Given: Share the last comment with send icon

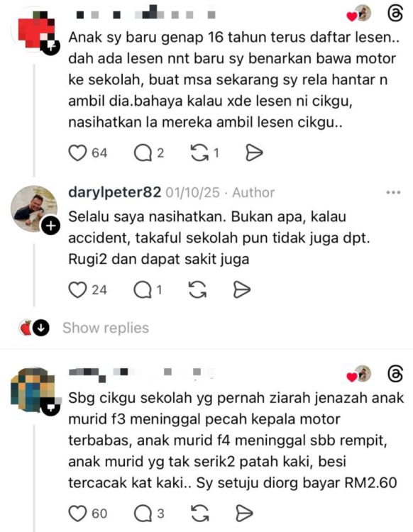Looking at the screenshot, I should coord(244,514).
